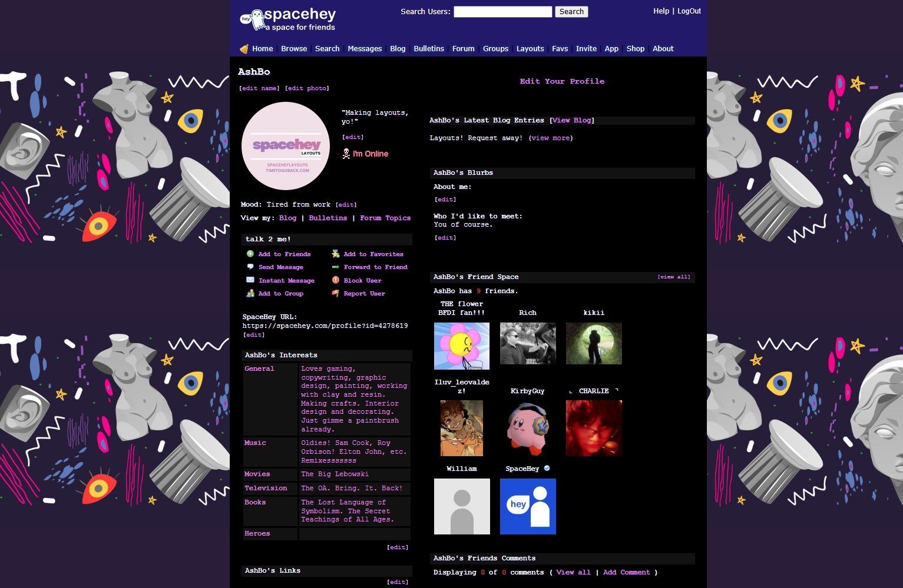Click the View Blog link
The width and height of the screenshot is (903, 588).
pyautogui.click(x=572, y=120)
